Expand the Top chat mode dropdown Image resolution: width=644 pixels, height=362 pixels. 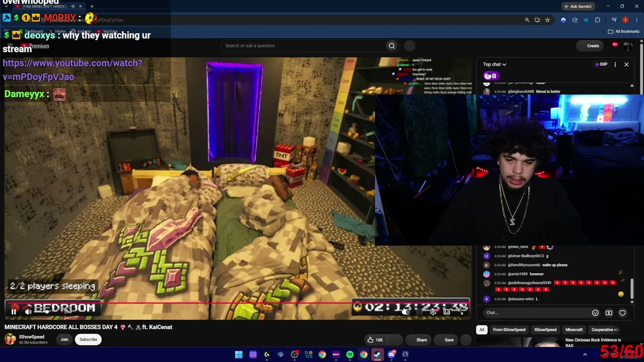[495, 64]
